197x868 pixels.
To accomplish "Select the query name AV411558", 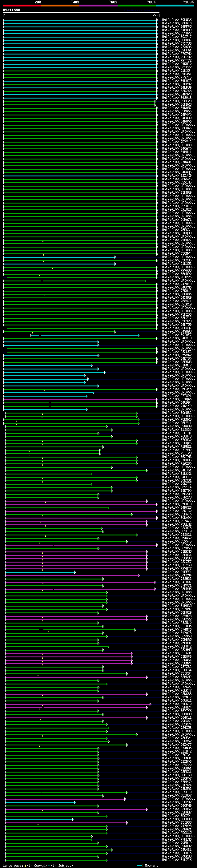I will click(x=11, y=10).
